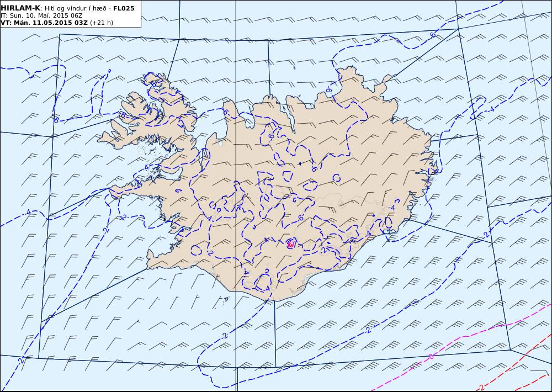Click the small red closed contour inside Iceland
This screenshot has width=552, height=392.
coord(290,243)
